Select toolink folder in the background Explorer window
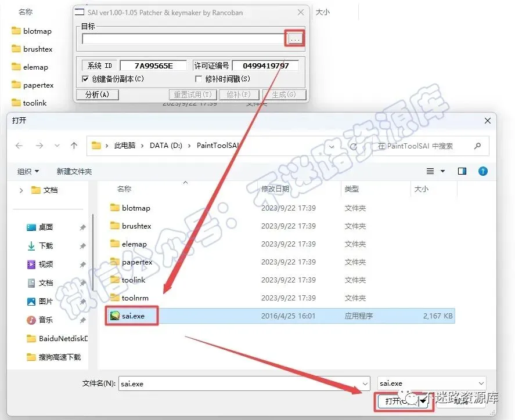Screen dimensions: 515x420 point(29,103)
